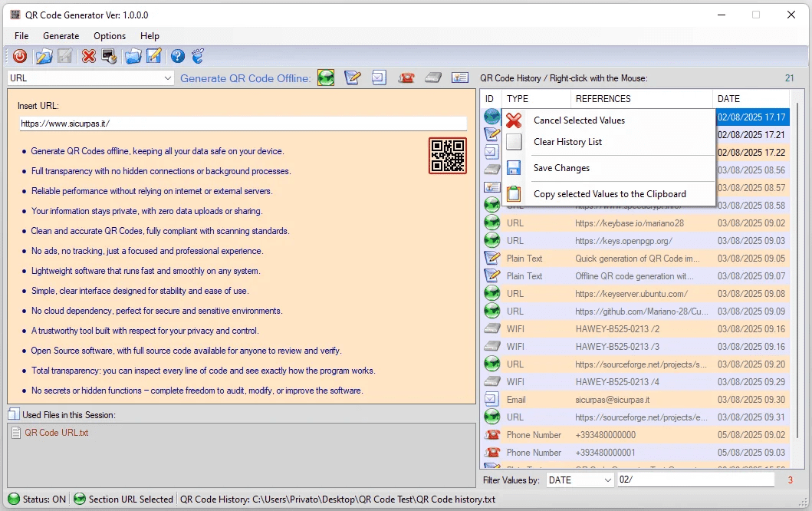Click globe icon of keyserver.ubuntu.com row

click(491, 293)
